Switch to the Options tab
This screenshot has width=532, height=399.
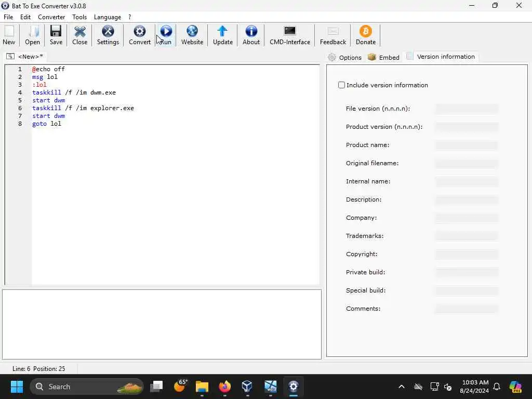coord(345,57)
